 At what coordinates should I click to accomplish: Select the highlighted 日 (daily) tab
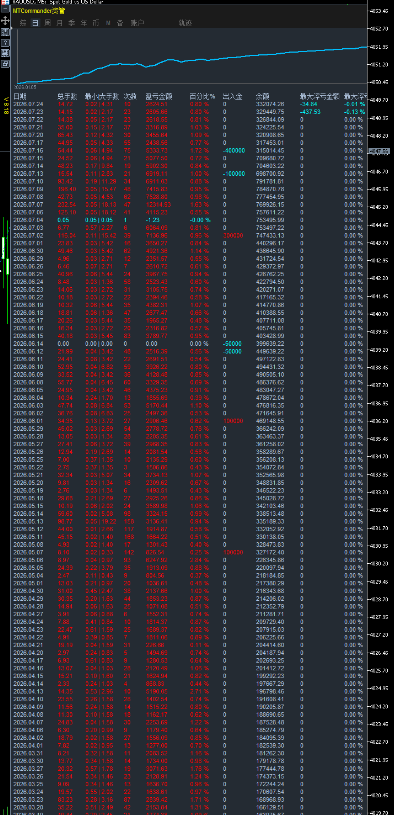point(35,23)
